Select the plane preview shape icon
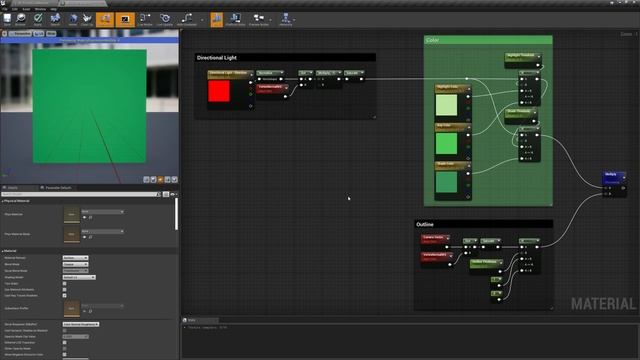 point(160,180)
